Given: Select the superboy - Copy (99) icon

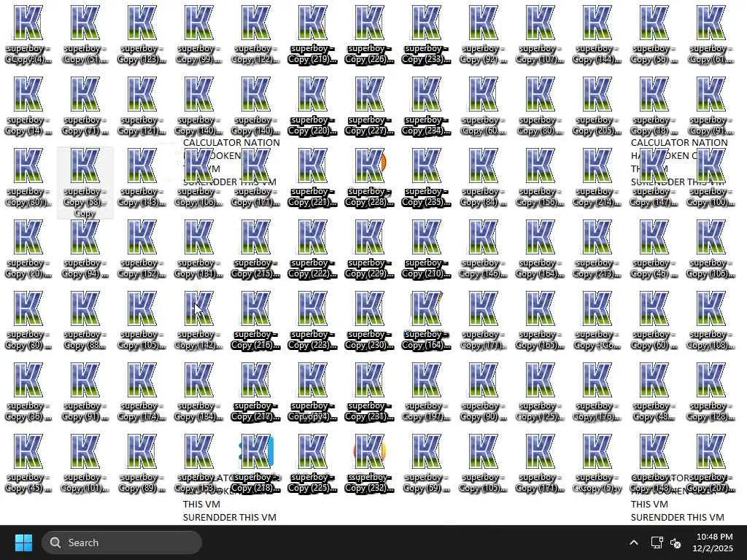Looking at the screenshot, I should (198, 34).
